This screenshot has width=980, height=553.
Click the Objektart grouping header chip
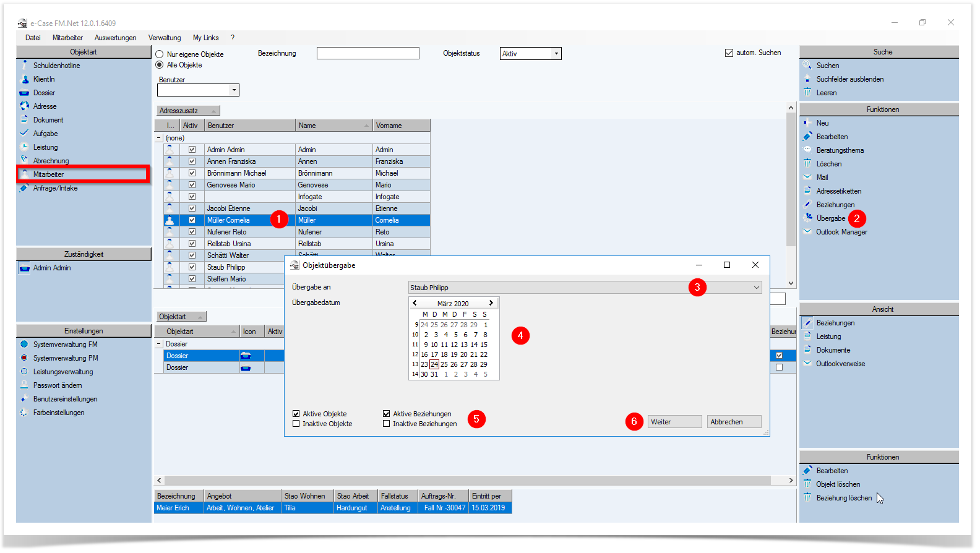pos(181,317)
